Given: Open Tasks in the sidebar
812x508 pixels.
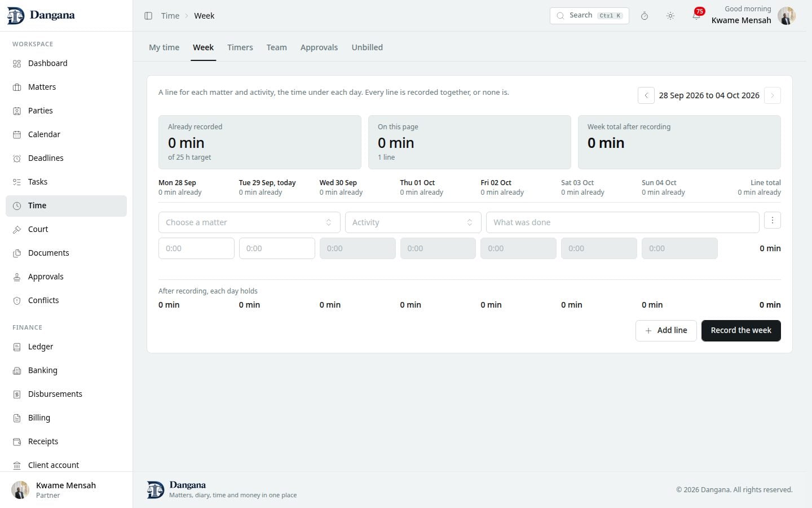Looking at the screenshot, I should [x=66, y=182].
